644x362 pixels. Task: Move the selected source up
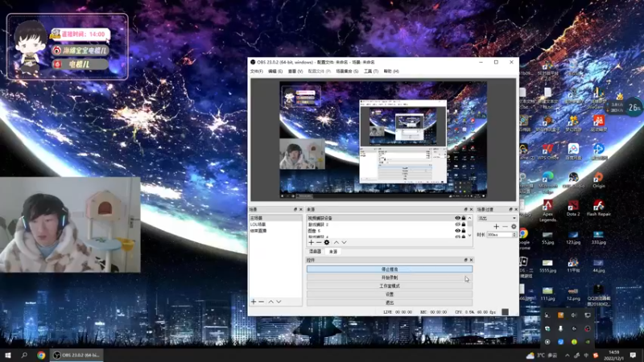(336, 243)
